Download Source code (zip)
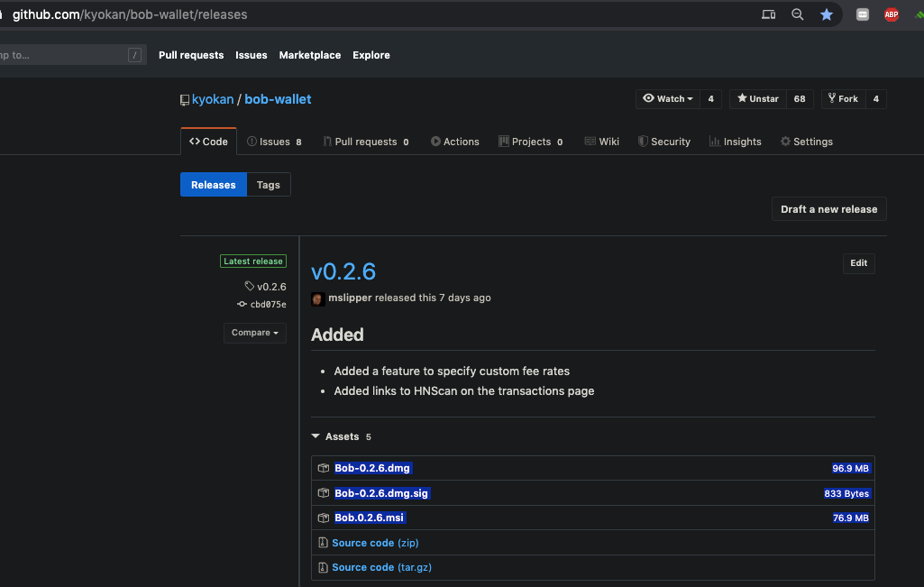The image size is (924, 587). [x=375, y=543]
